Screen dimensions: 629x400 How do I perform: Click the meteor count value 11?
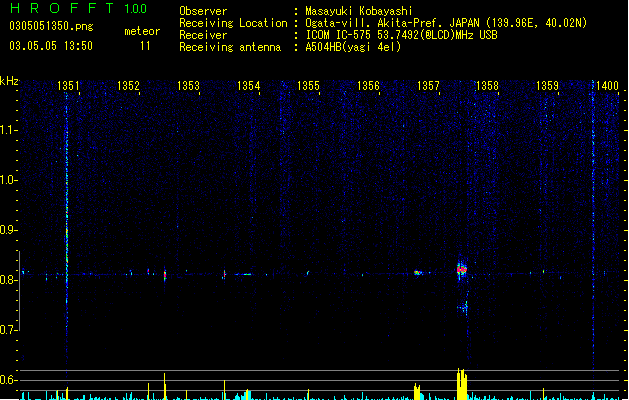145,46
